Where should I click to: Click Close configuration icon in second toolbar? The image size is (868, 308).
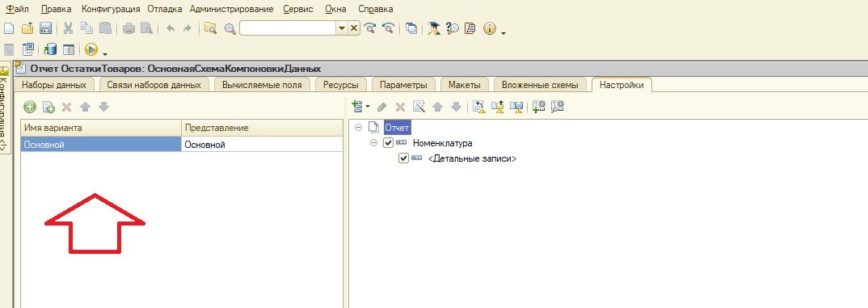click(28, 50)
